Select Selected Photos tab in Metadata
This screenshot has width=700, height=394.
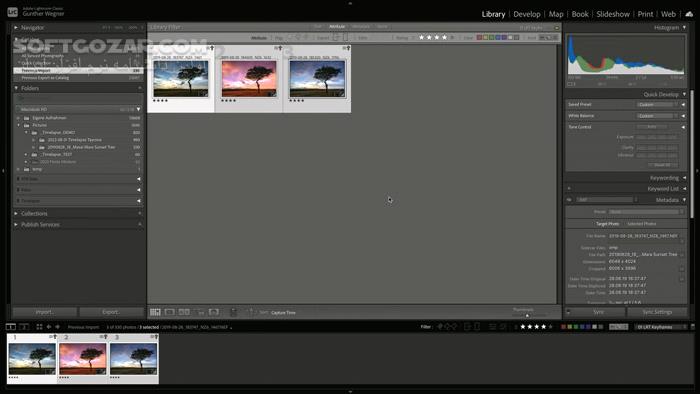pos(642,224)
